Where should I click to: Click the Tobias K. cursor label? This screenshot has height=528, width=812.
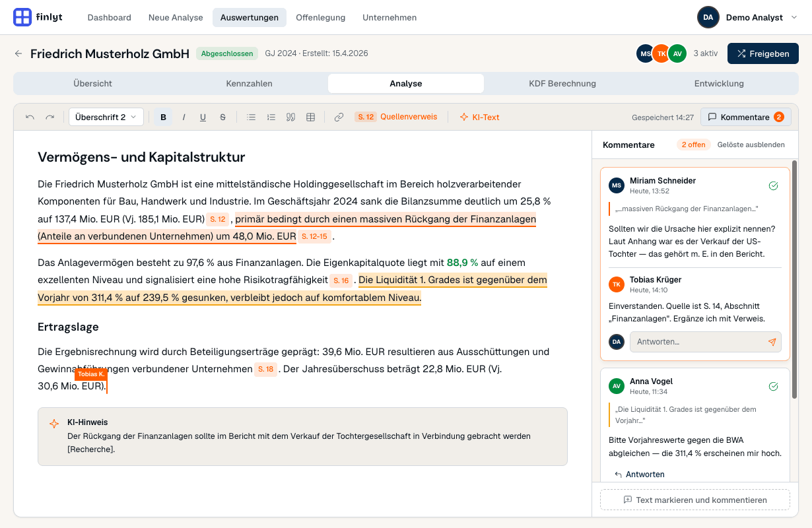coord(90,374)
